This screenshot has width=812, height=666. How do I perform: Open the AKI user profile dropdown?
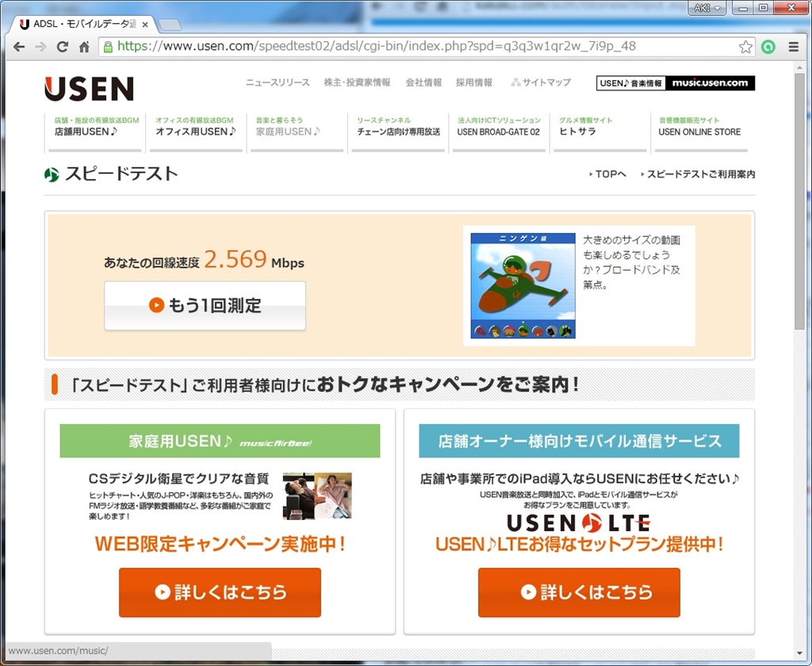707,8
